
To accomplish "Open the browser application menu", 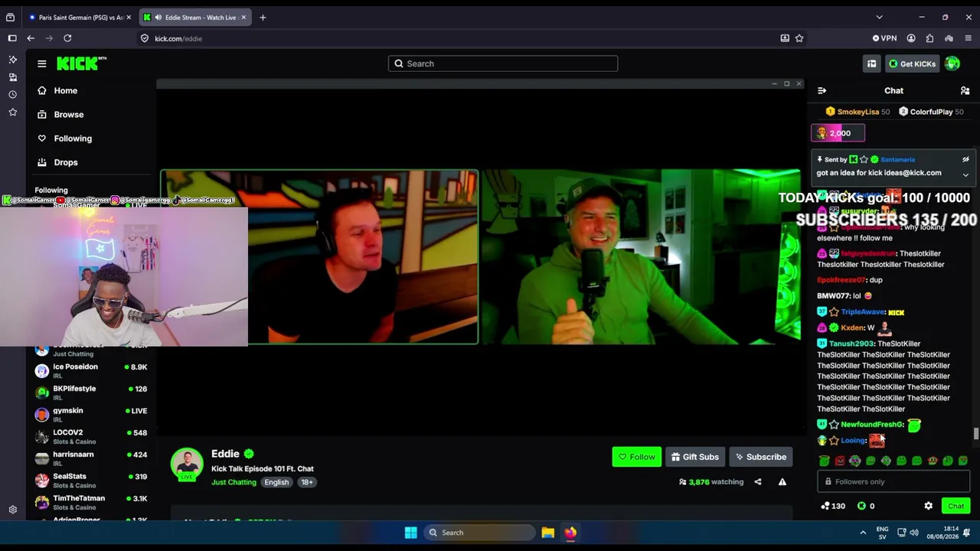I will click(x=968, y=38).
